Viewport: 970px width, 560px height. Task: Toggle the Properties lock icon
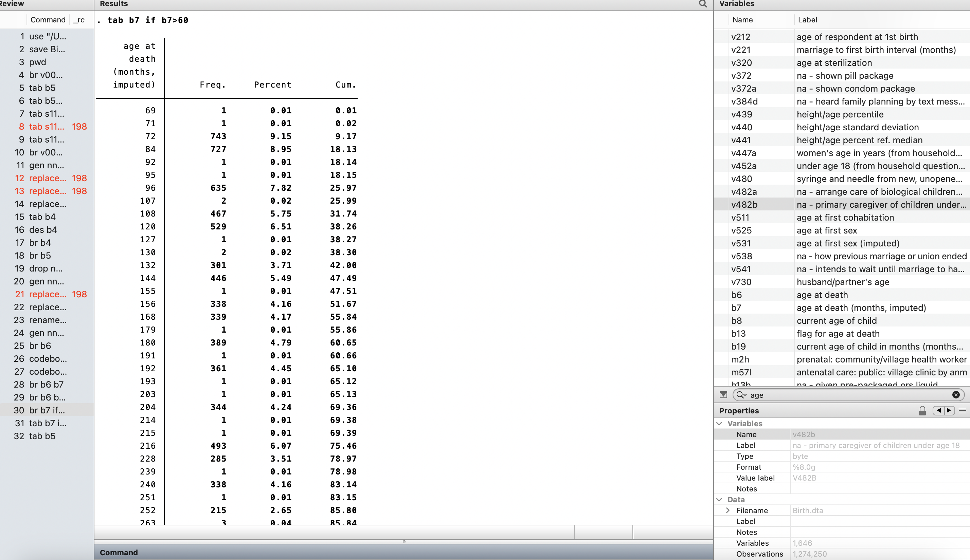(x=922, y=411)
